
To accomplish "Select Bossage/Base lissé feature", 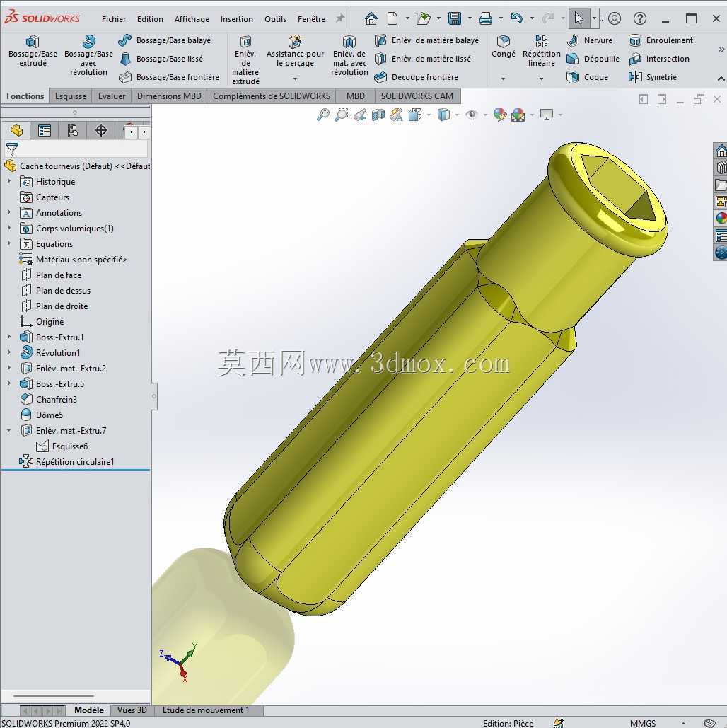I will pyautogui.click(x=161, y=59).
